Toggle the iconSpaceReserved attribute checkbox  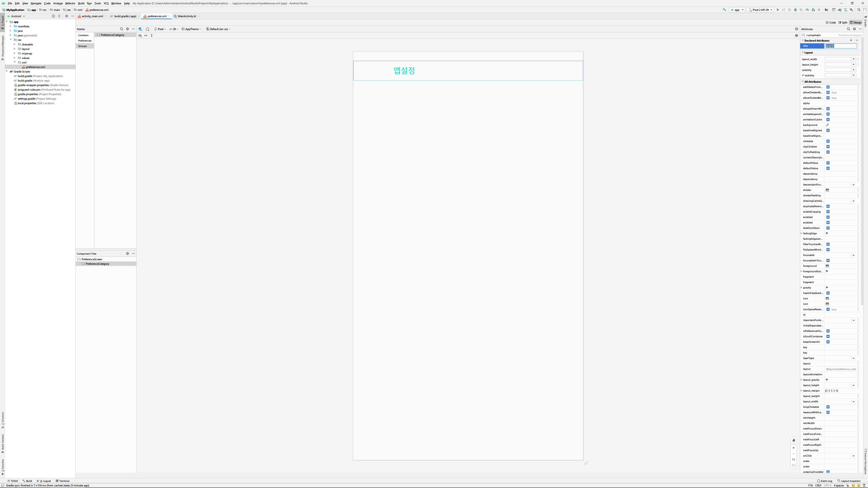[828, 310]
